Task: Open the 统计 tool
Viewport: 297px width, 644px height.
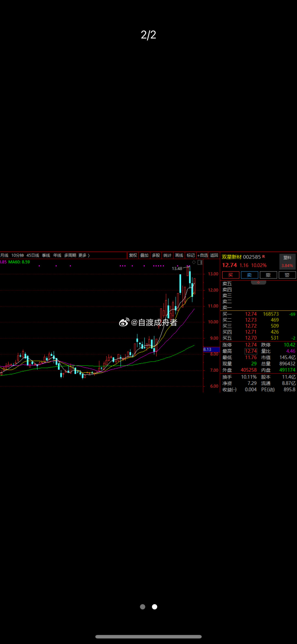Action: point(167,255)
